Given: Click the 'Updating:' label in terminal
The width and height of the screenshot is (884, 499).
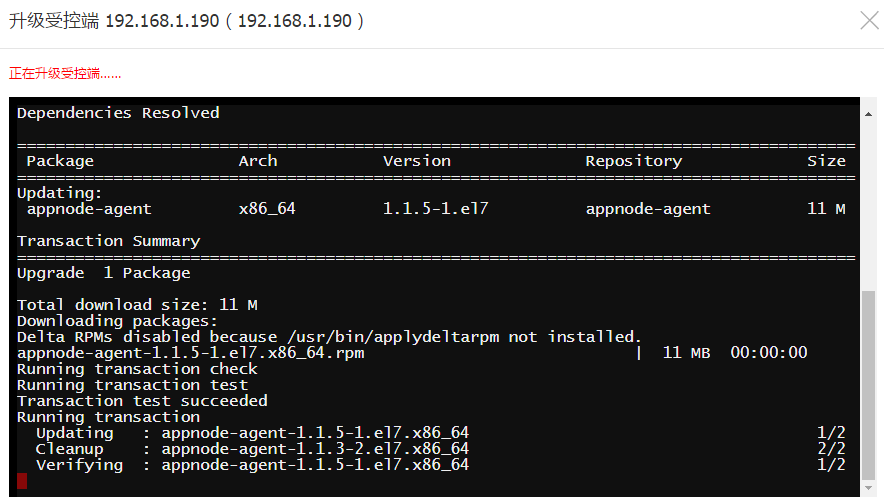Looking at the screenshot, I should (x=59, y=193).
